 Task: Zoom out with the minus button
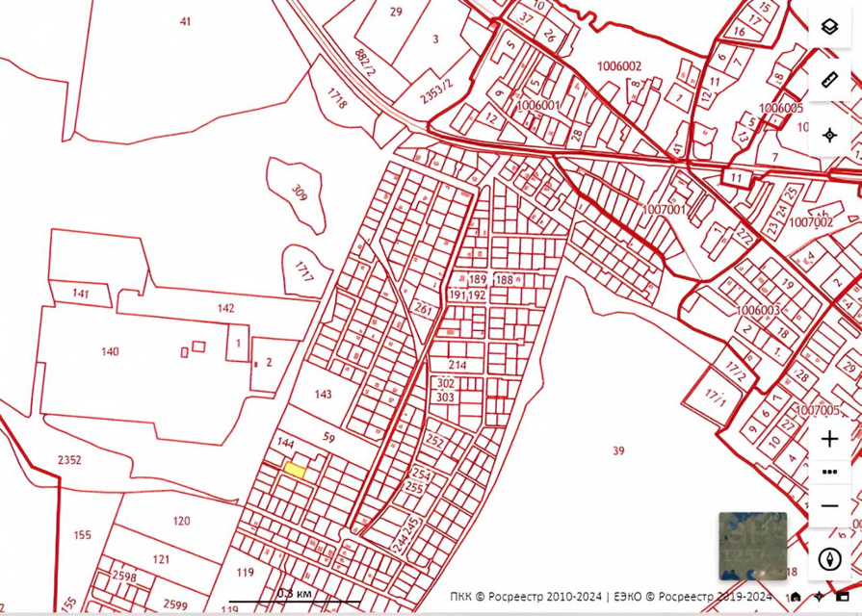point(829,505)
